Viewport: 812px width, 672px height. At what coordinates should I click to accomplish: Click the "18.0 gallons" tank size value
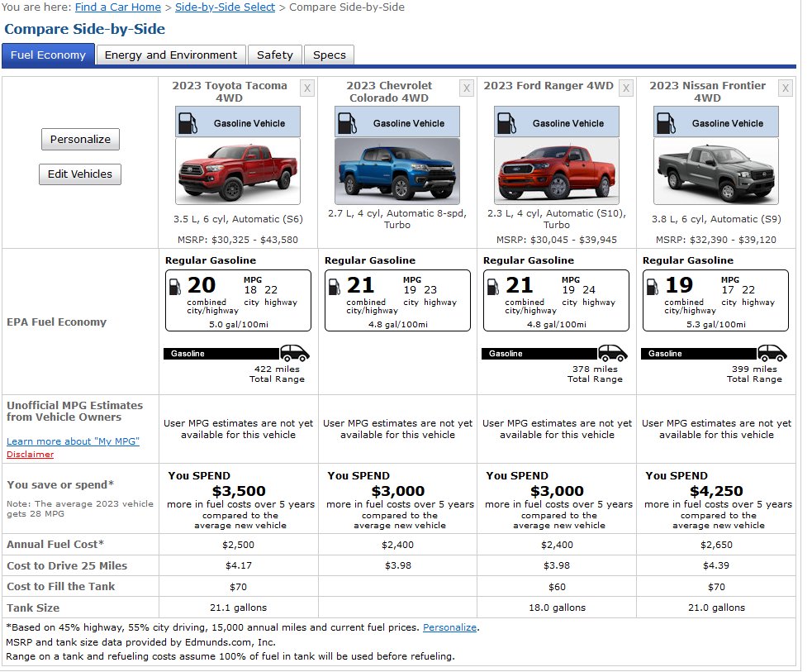[x=558, y=608]
